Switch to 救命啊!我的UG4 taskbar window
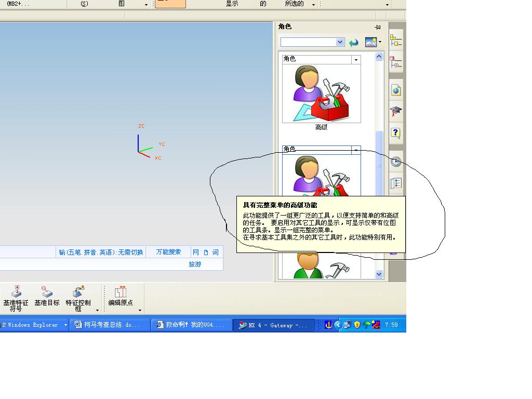The height and width of the screenshot is (399, 532). [x=191, y=325]
